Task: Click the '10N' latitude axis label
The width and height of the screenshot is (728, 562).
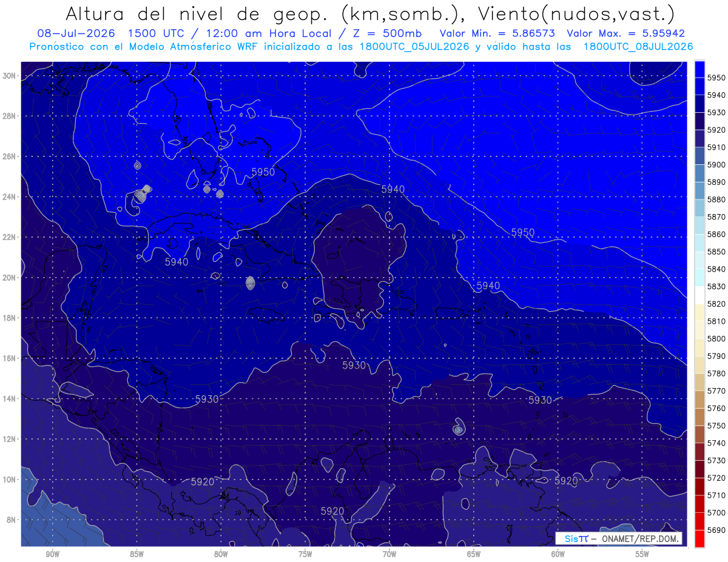Action: click(x=9, y=480)
